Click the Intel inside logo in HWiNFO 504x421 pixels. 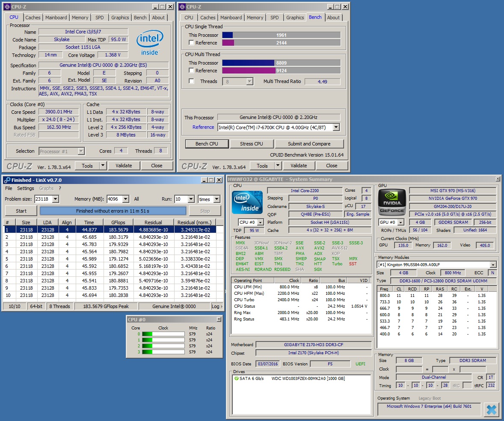(246, 202)
